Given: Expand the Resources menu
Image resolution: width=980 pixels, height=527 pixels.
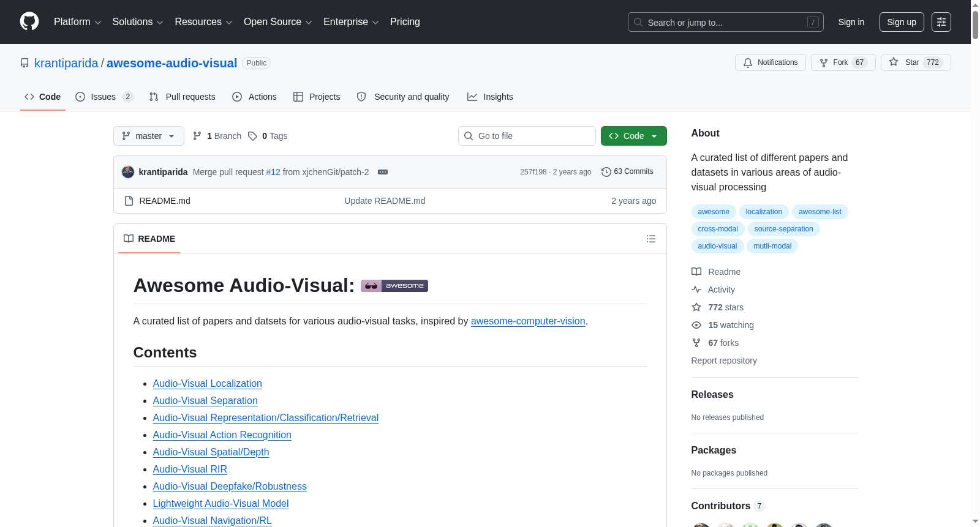Looking at the screenshot, I should coord(203,22).
